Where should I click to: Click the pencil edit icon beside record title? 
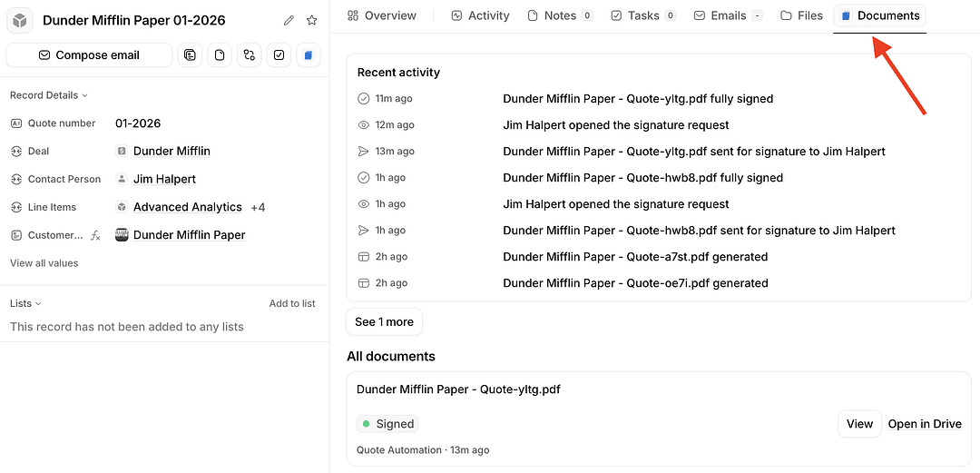[x=289, y=21]
